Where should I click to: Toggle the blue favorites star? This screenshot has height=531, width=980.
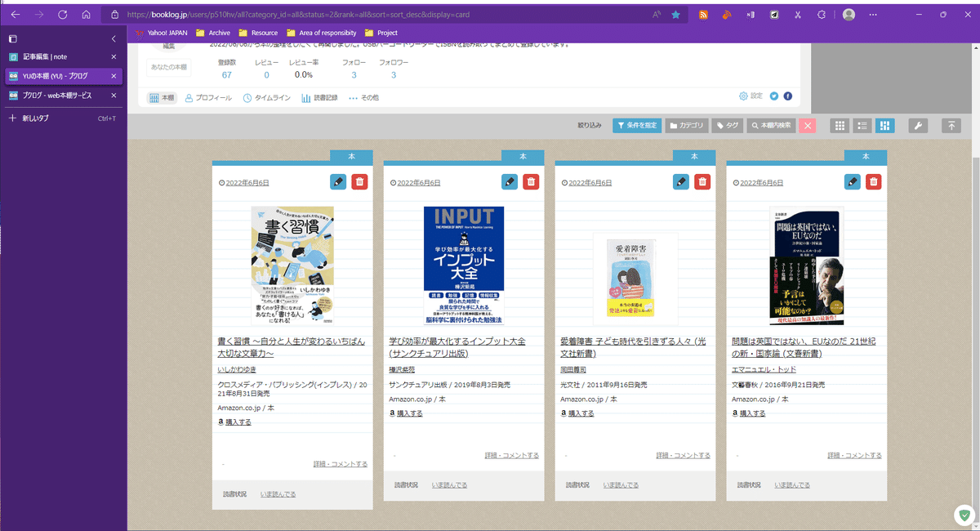(675, 15)
